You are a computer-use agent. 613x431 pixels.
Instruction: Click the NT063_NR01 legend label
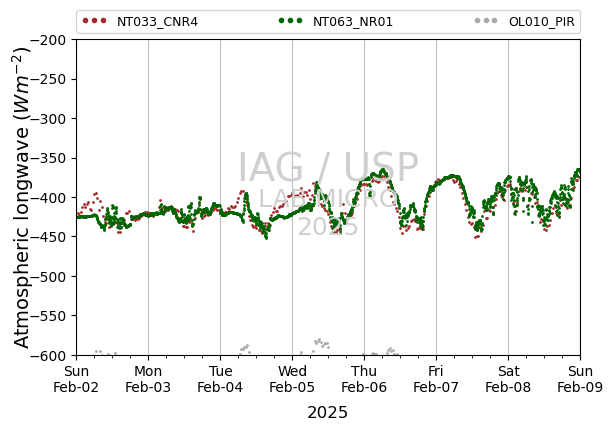(x=353, y=22)
